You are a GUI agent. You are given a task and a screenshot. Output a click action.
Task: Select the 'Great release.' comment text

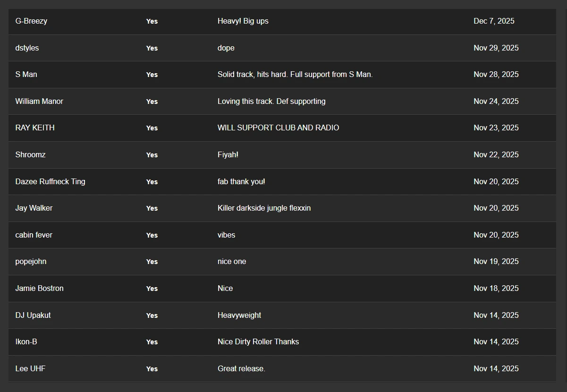point(241,369)
